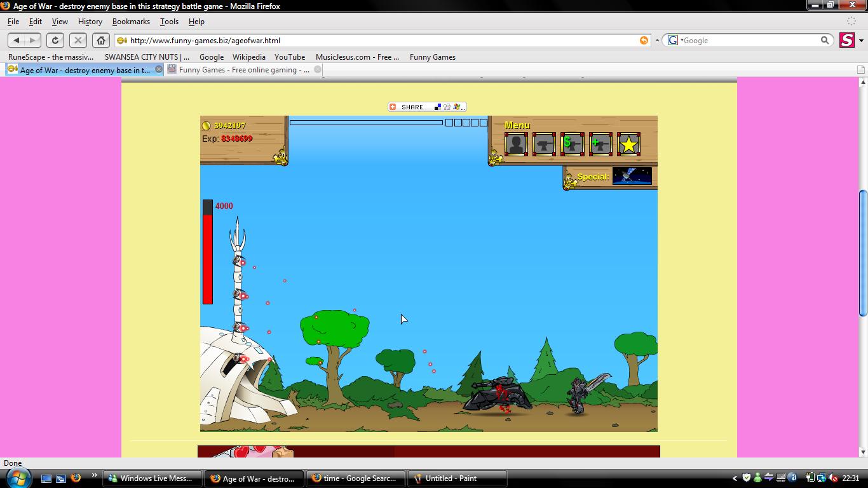Open the tab list button

pyautogui.click(x=861, y=70)
